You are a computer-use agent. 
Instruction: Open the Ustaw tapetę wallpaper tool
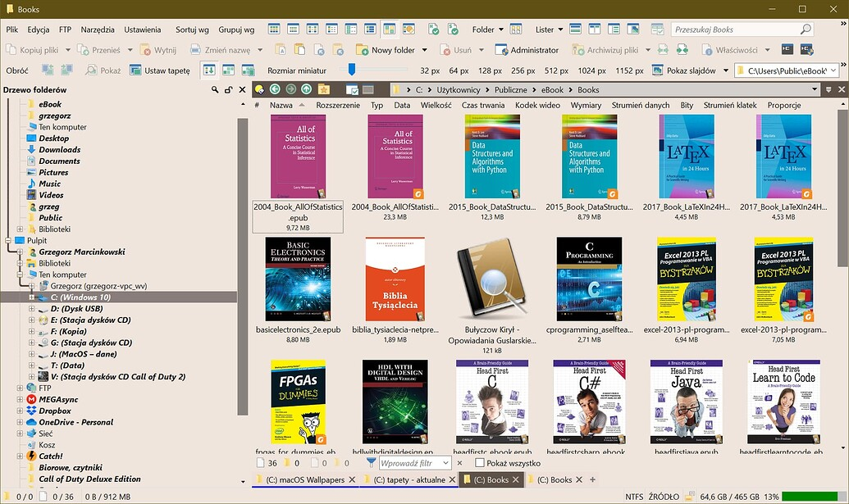tap(135, 70)
